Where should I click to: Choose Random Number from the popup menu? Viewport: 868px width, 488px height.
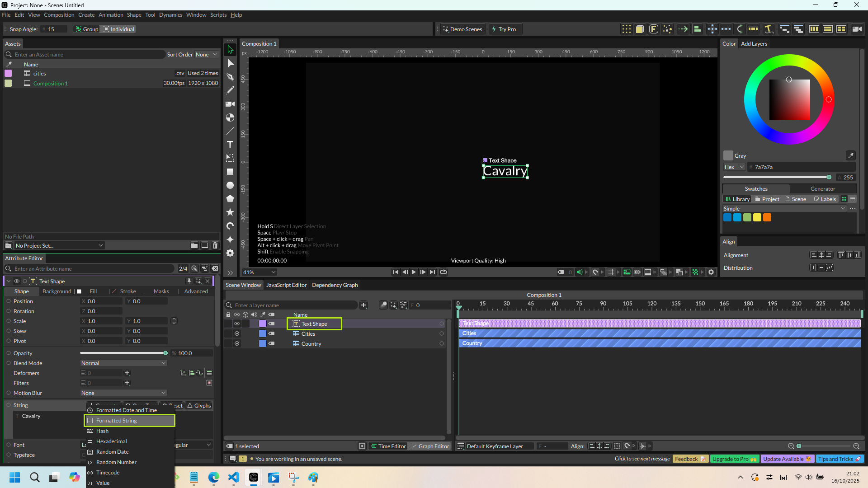(116, 462)
